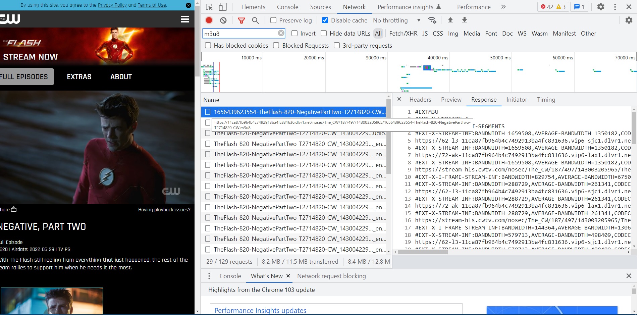This screenshot has width=644, height=315.
Task: Tick Blocked Requests checkbox
Action: pos(276,45)
